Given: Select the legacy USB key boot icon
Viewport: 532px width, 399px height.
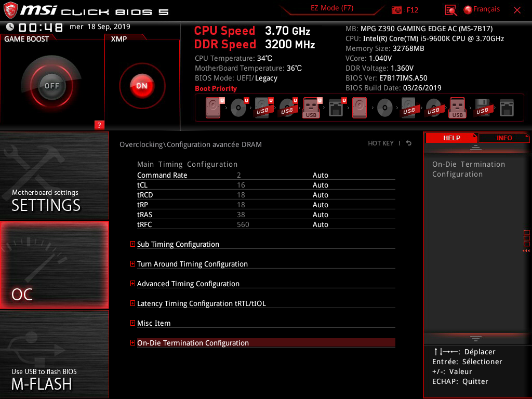Looking at the screenshot, I should point(457,108).
